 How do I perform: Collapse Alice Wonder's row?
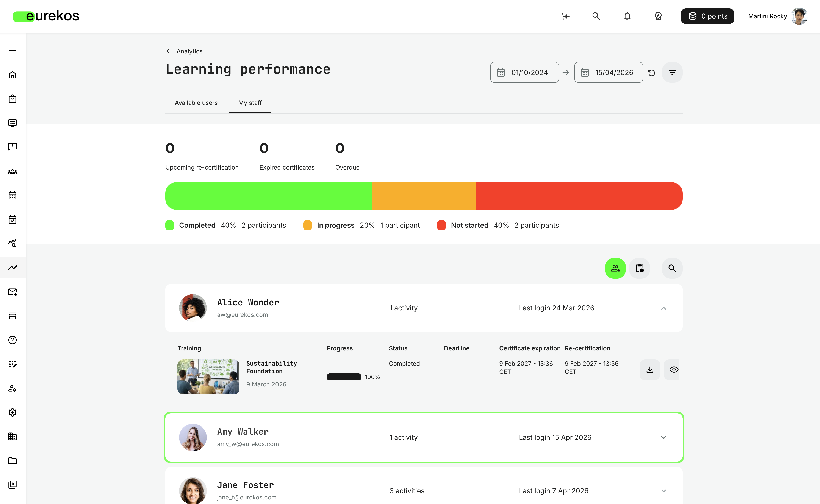pos(664,308)
